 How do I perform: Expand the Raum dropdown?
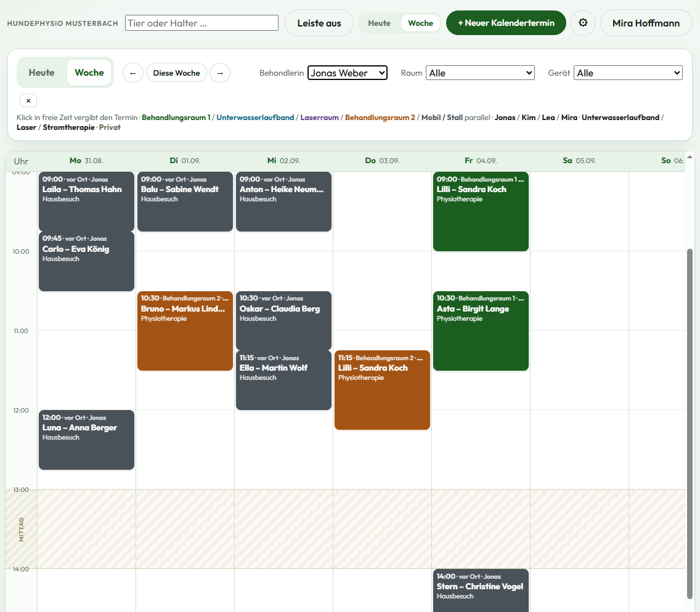(x=480, y=73)
